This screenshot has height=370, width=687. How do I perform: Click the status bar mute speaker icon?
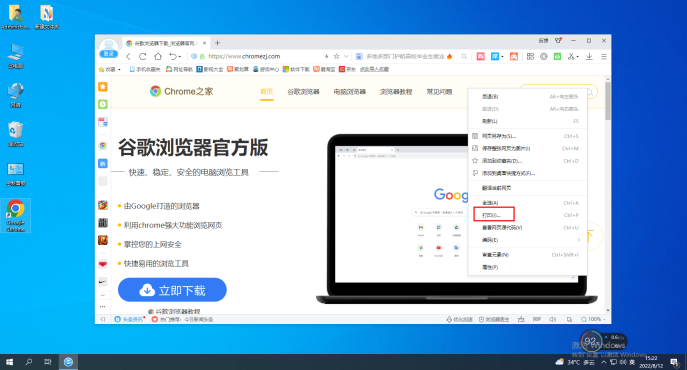click(x=553, y=319)
